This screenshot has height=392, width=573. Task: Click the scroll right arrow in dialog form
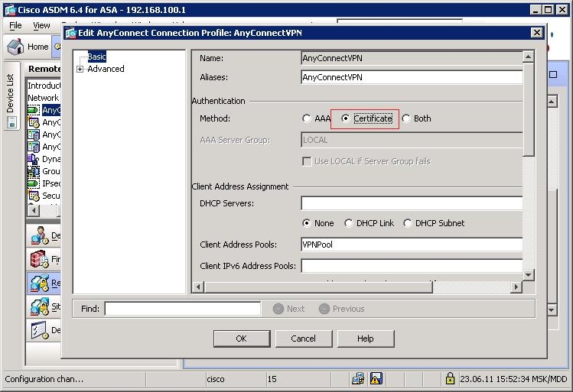pos(516,287)
